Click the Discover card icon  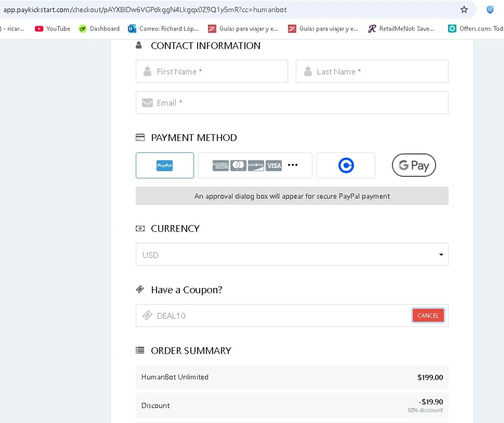click(256, 165)
